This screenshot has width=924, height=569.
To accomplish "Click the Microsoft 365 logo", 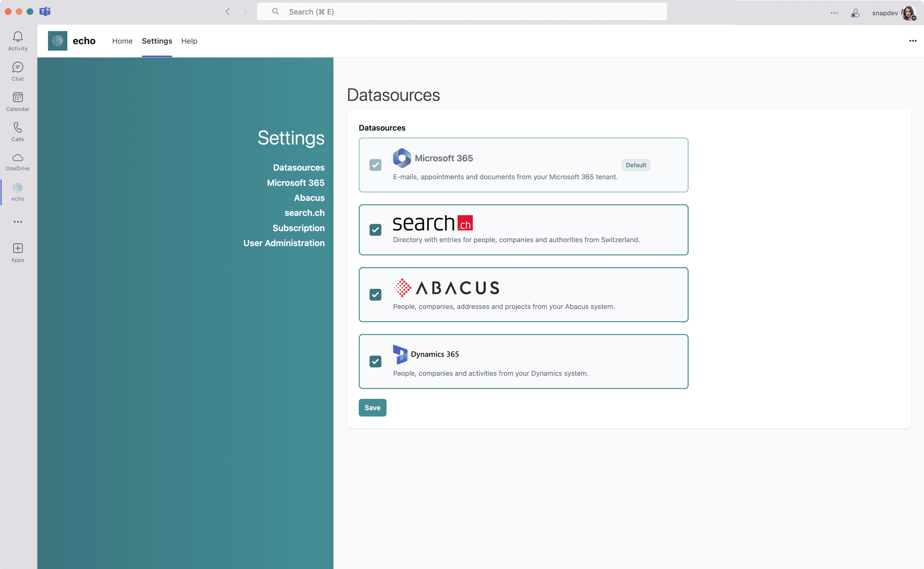I will pos(402,158).
